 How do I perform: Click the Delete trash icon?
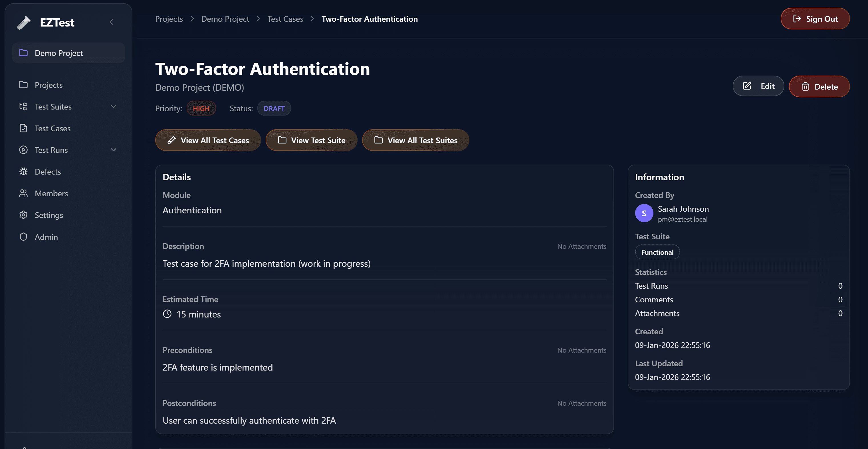[806, 86]
